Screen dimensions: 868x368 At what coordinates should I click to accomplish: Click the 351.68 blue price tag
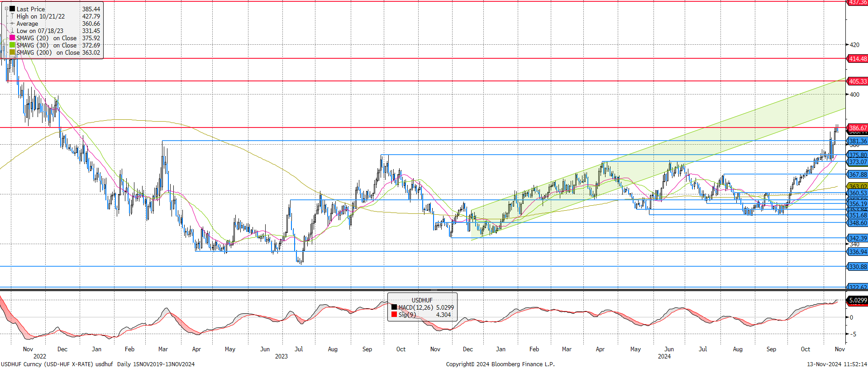858,215
